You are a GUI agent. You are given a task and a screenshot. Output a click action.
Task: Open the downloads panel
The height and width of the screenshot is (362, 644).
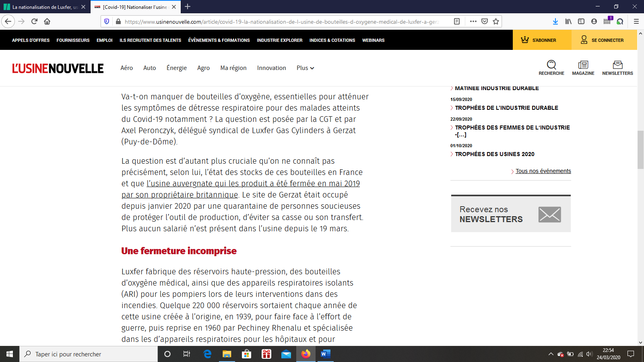(555, 21)
